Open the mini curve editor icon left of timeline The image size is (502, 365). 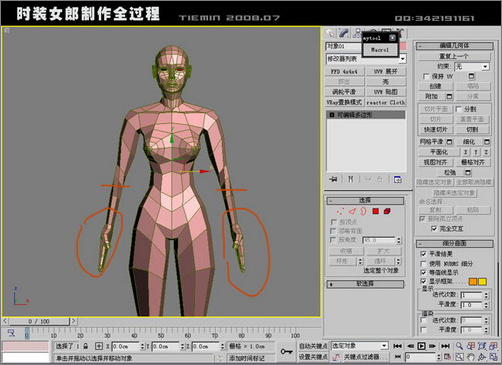tap(11, 333)
